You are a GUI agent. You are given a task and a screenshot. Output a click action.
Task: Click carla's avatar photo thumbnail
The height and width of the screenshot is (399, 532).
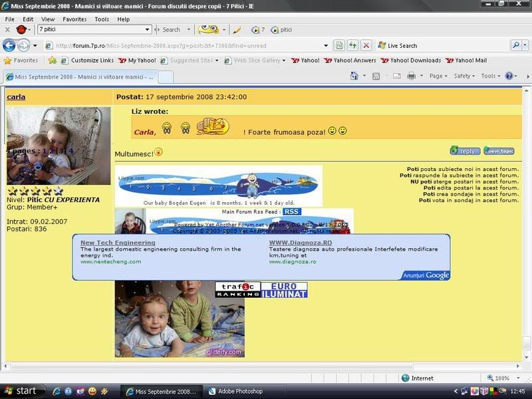point(59,146)
